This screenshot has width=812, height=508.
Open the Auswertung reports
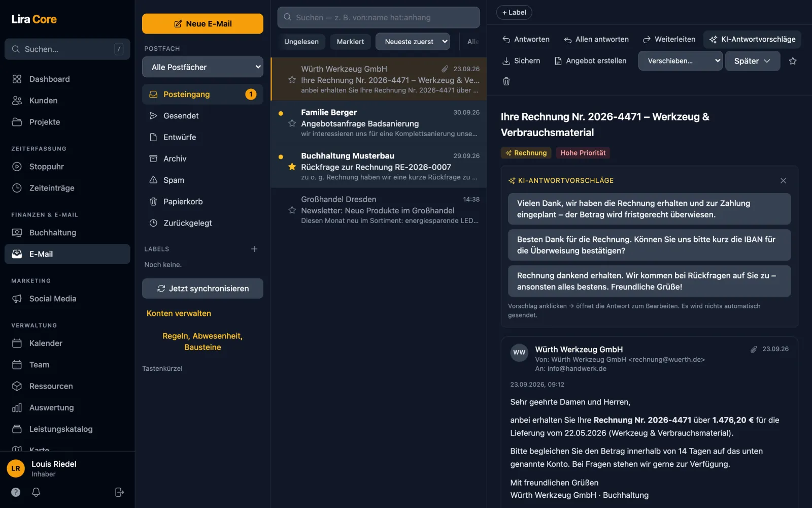[67, 408]
